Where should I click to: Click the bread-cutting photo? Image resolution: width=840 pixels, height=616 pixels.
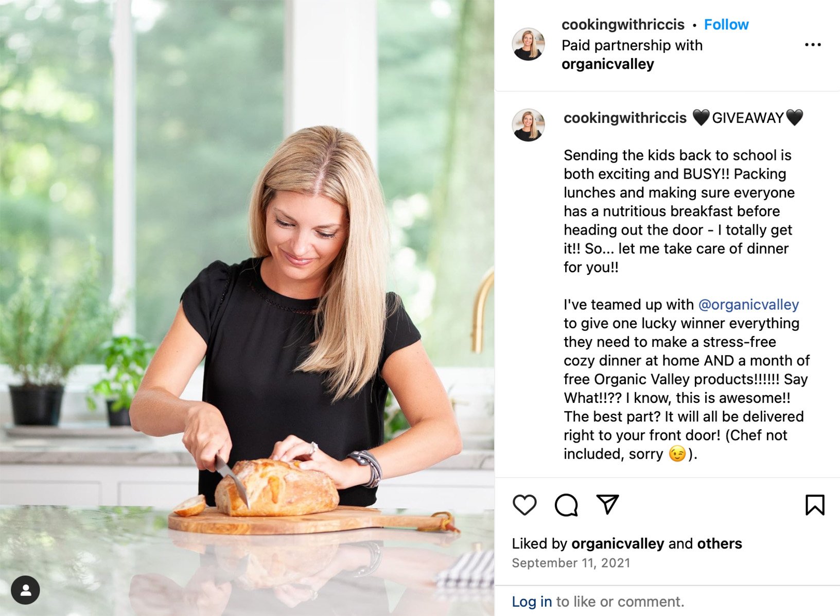click(x=247, y=308)
